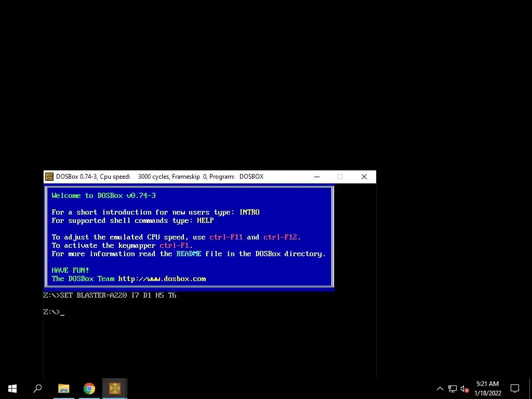This screenshot has height=399, width=532.
Task: Click the red ctrl-F1 keymapper text
Action: point(175,245)
